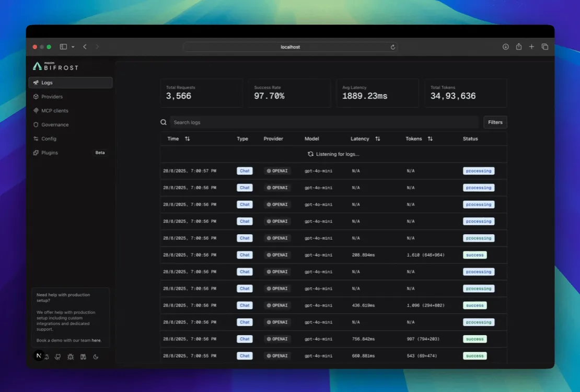This screenshot has width=580, height=392.
Task: Click the search magnifier icon
Action: point(164,122)
